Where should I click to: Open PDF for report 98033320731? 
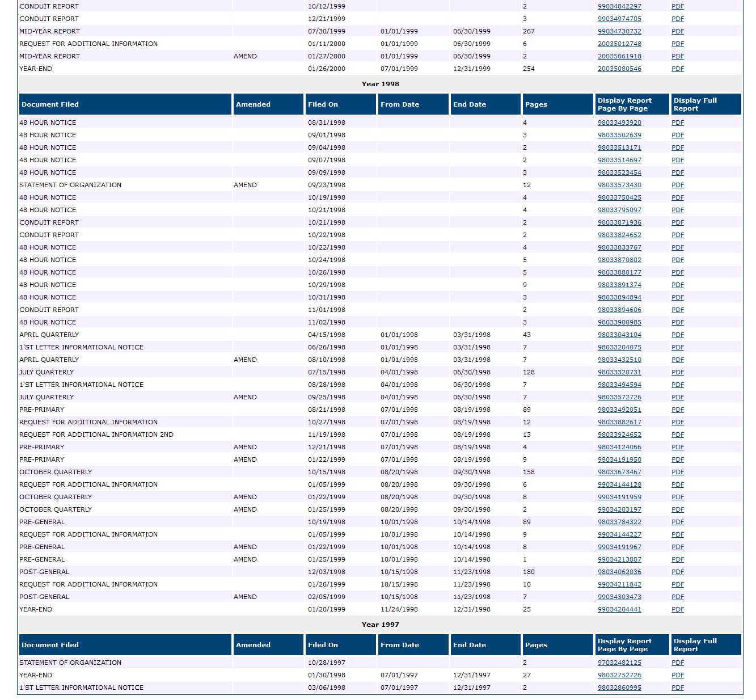pos(678,372)
